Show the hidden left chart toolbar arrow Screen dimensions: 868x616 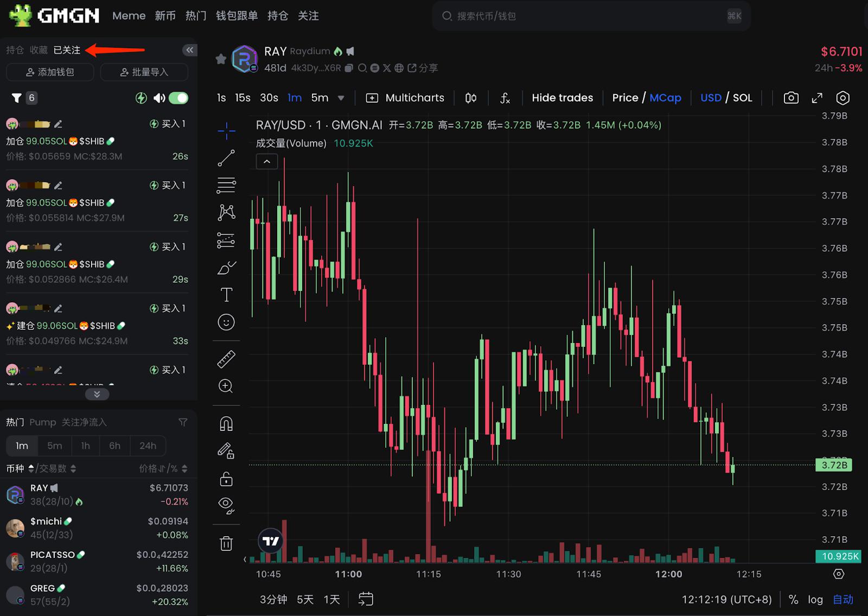coord(245,559)
